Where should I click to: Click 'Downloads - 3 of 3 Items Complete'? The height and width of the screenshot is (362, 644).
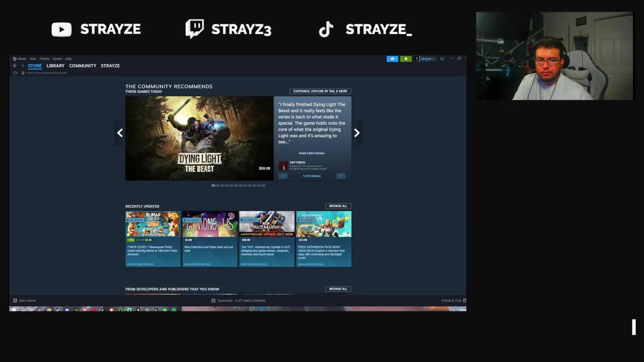[242, 301]
